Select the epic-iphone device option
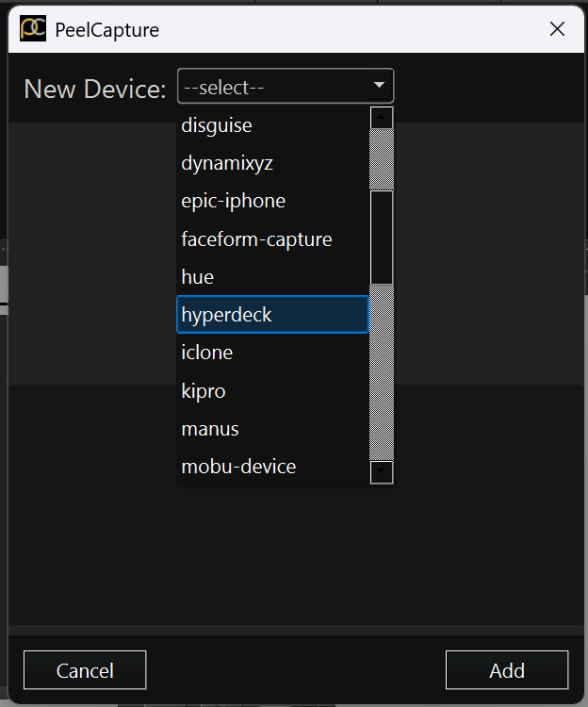The width and height of the screenshot is (588, 707). pos(272,201)
